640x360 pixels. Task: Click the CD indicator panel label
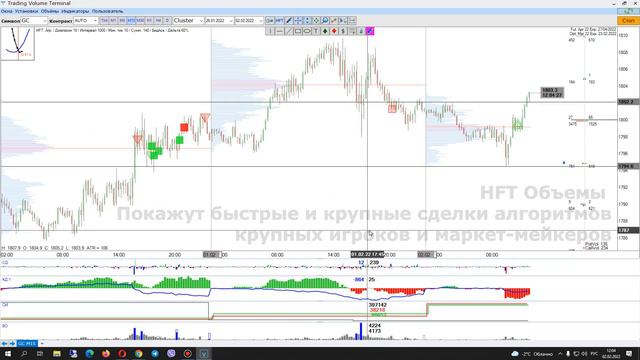[5, 263]
